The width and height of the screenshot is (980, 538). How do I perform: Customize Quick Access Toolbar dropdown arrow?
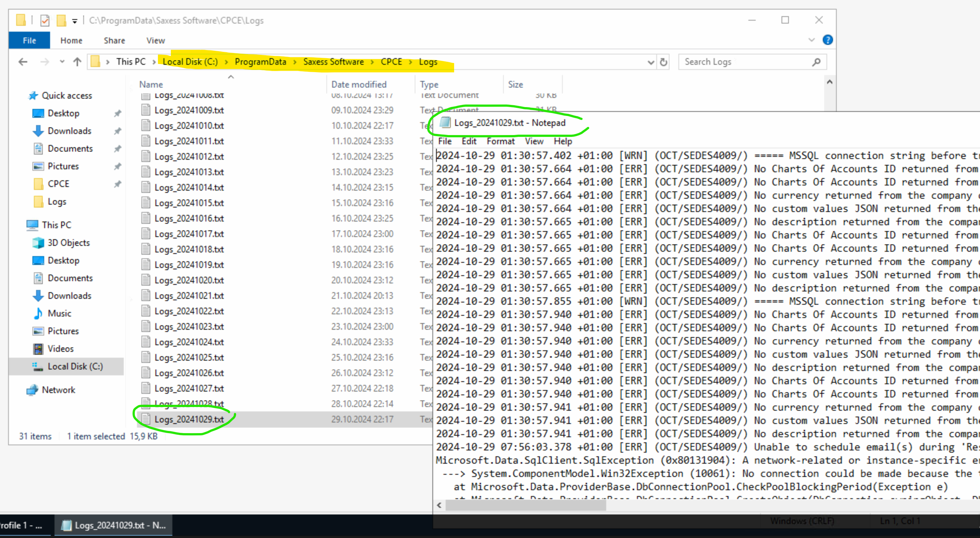coord(75,21)
